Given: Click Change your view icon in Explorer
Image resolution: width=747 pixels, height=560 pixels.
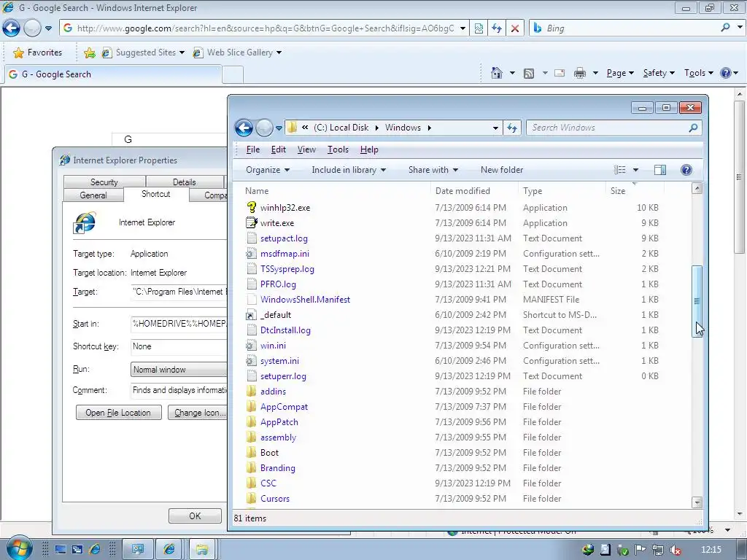Looking at the screenshot, I should point(620,170).
